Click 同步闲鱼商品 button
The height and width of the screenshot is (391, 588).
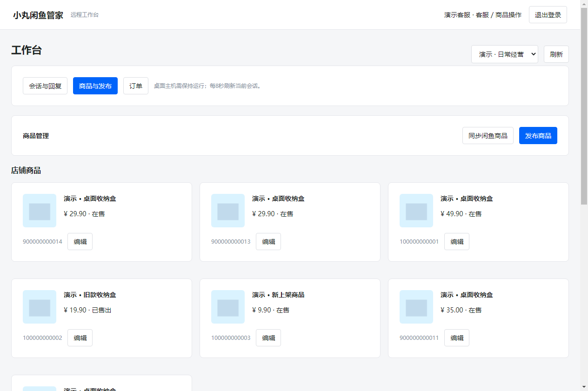(x=488, y=136)
